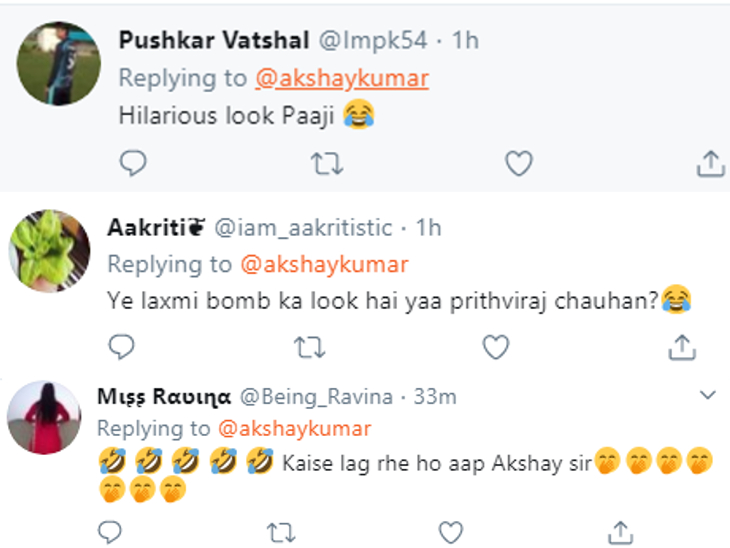Image resolution: width=730 pixels, height=548 pixels.
Task: Open @akshaykumar link in Aakriti's reply
Action: coord(324,264)
